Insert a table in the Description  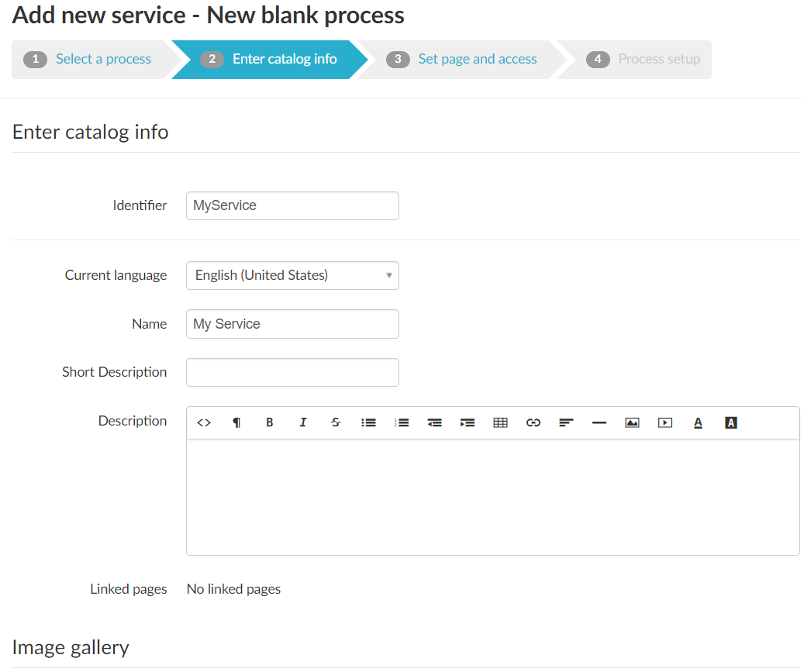pyautogui.click(x=501, y=422)
